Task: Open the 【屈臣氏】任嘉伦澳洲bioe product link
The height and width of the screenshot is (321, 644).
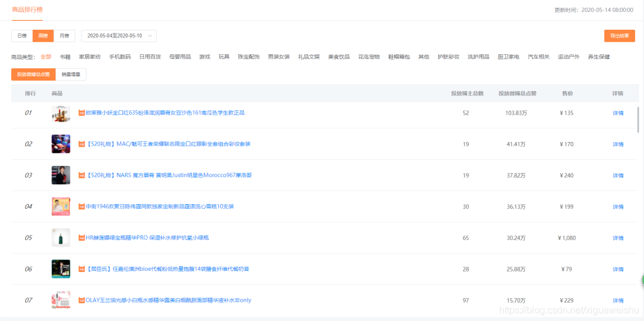Action: click(167, 269)
